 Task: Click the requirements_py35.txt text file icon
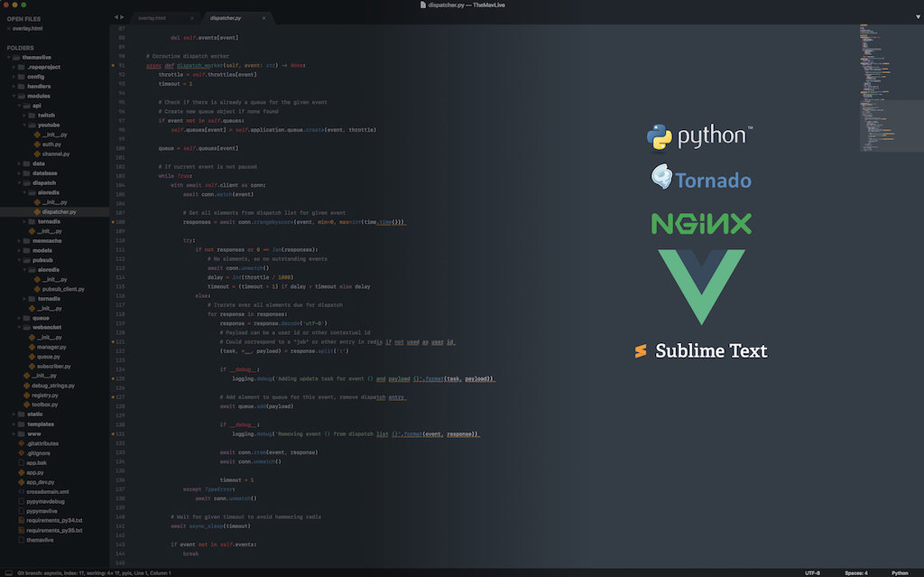[22, 530]
